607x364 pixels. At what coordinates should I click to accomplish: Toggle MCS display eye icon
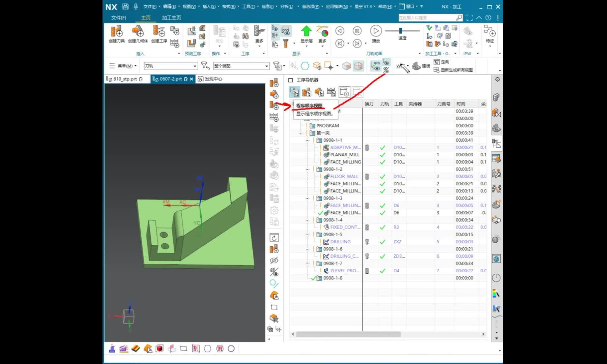pos(376,66)
